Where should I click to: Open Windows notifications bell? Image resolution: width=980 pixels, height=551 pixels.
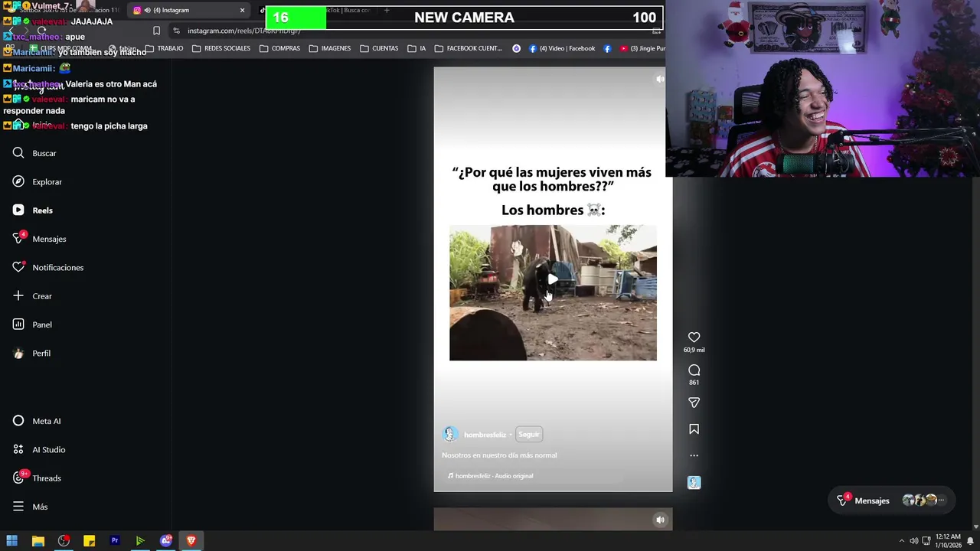pos(970,541)
